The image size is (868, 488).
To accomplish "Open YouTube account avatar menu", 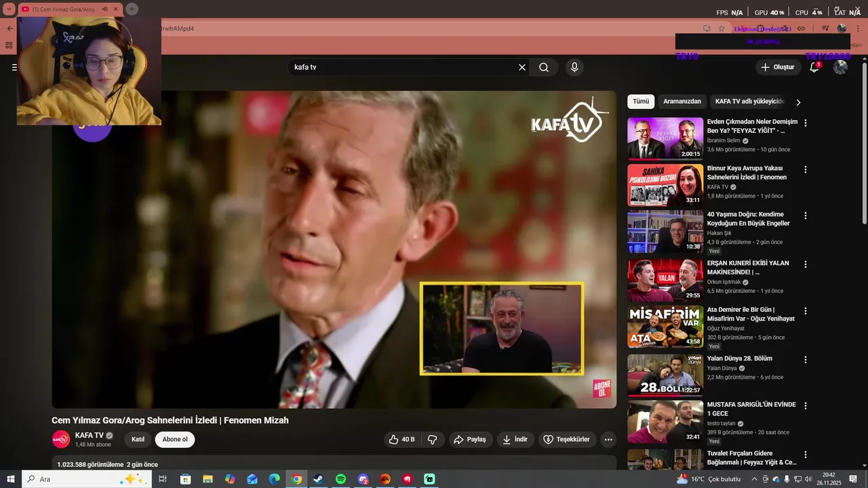I will coord(840,67).
